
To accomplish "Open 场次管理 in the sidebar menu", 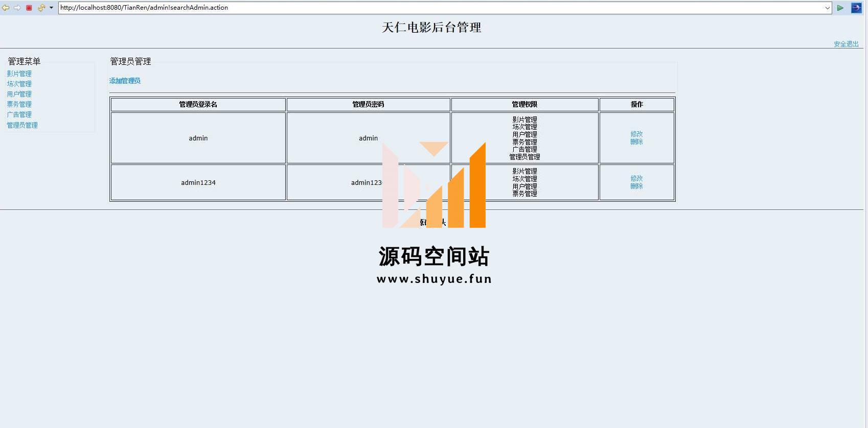I will click(19, 84).
